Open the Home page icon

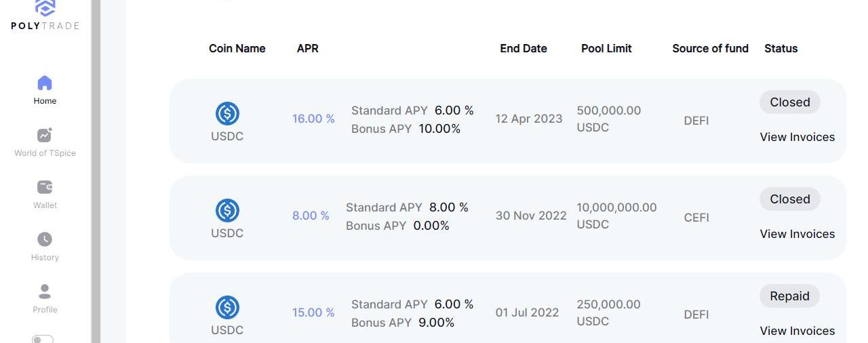(x=45, y=83)
